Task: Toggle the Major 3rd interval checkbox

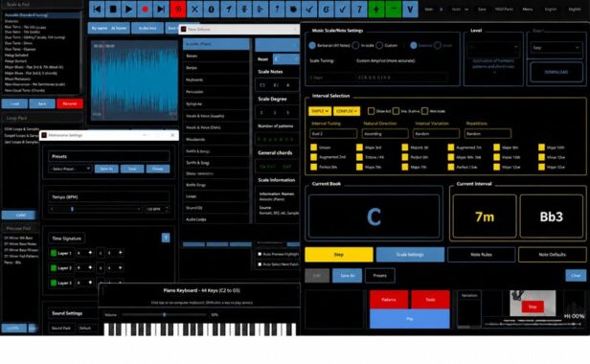Action: point(359,148)
